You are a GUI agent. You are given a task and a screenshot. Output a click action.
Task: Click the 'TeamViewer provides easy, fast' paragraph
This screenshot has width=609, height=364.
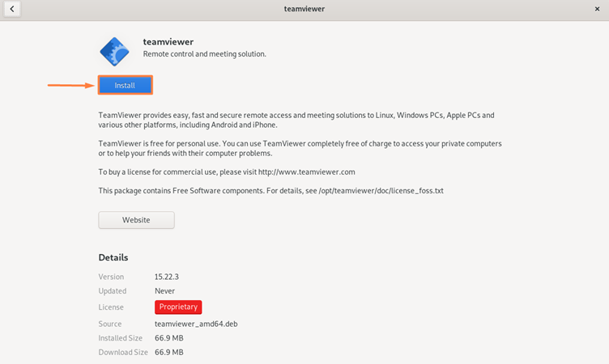[296, 120]
